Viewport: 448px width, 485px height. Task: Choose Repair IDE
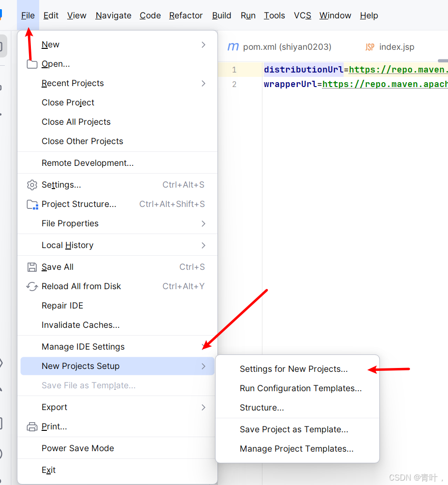[x=117, y=306]
